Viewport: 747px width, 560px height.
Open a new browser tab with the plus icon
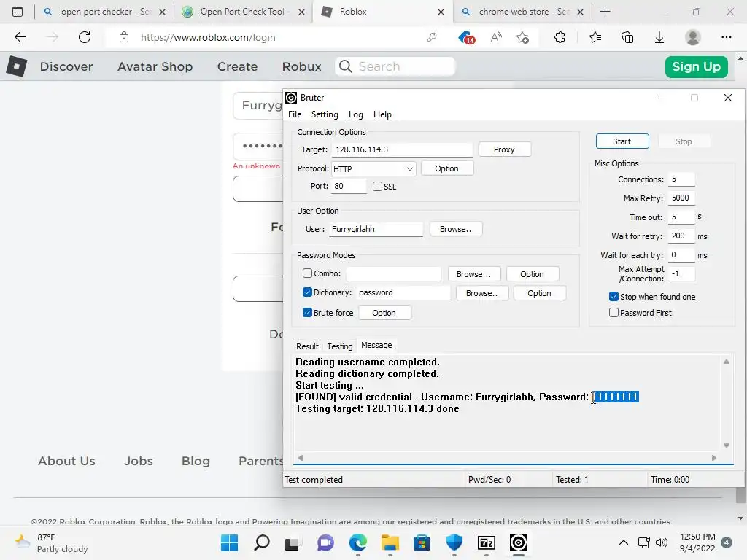[x=605, y=12]
